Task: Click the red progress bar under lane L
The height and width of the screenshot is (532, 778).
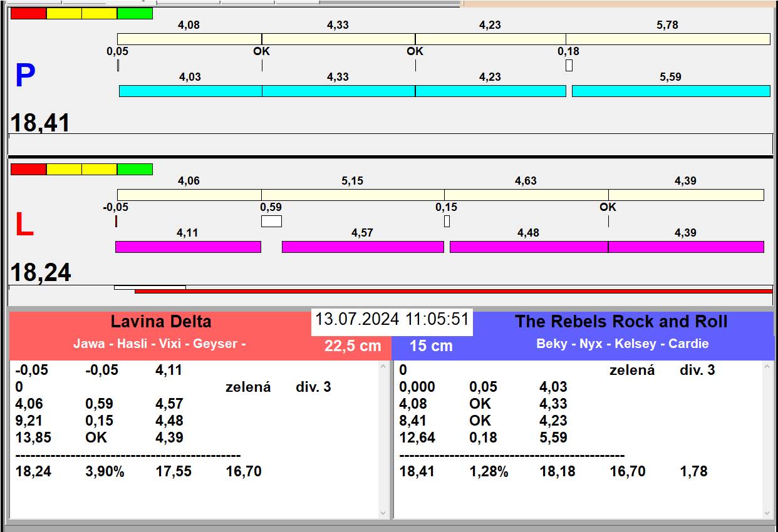Action: point(453,291)
